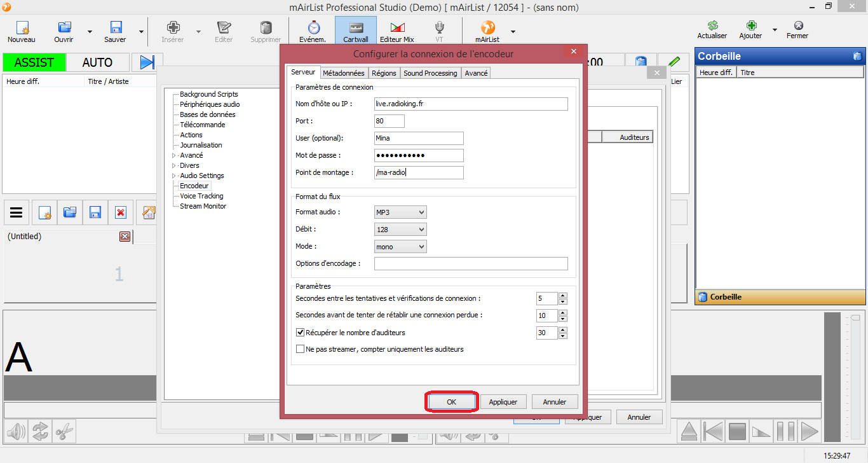
Task: Enable Ne pas streamer checkbox
Action: pos(301,349)
